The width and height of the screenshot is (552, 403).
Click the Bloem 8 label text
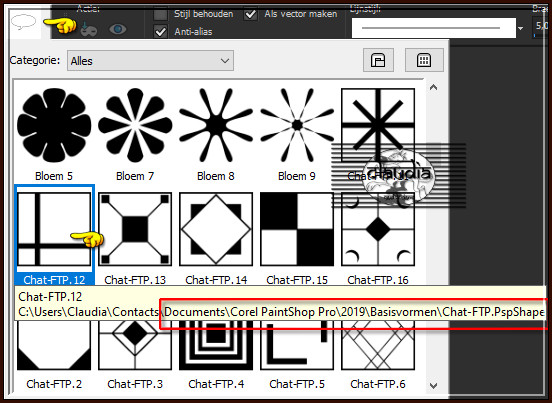pyautogui.click(x=216, y=176)
